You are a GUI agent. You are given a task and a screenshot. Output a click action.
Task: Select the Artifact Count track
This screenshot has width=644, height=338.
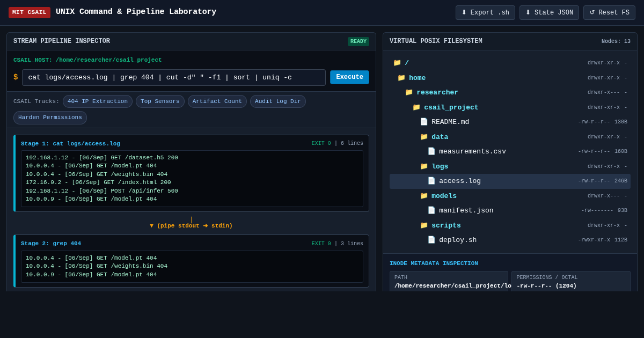(x=217, y=101)
